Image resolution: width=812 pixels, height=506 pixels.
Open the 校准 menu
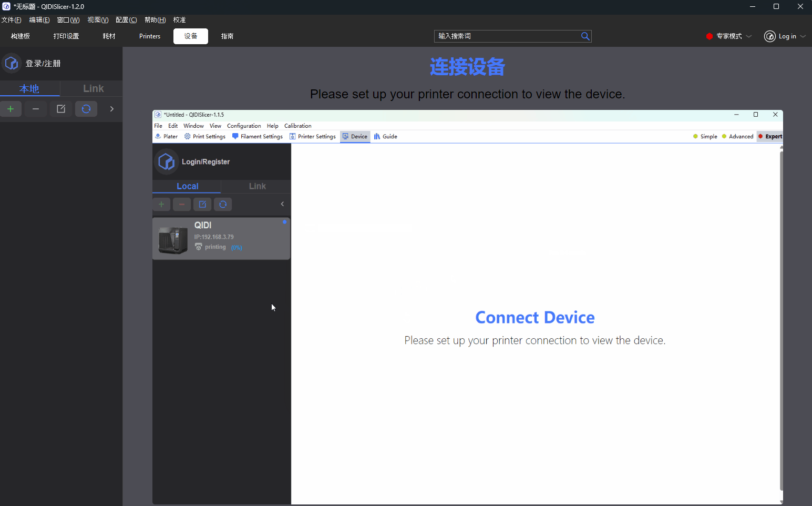pos(180,20)
